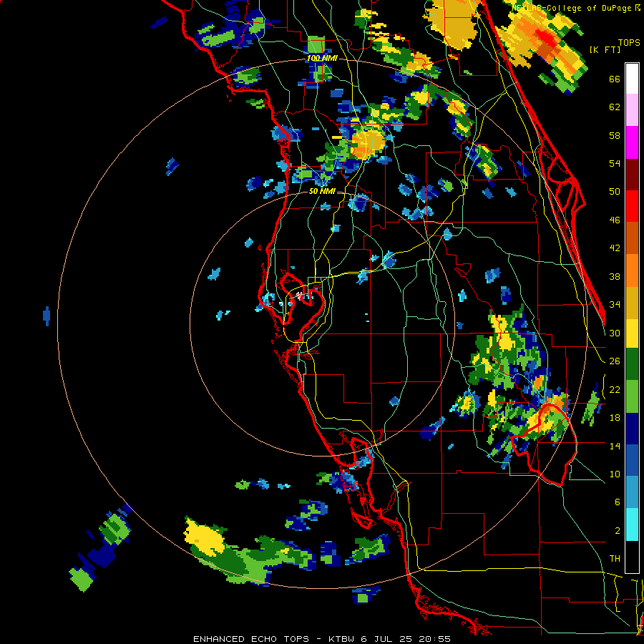Select the "50 NMI" range ring label

point(322,191)
